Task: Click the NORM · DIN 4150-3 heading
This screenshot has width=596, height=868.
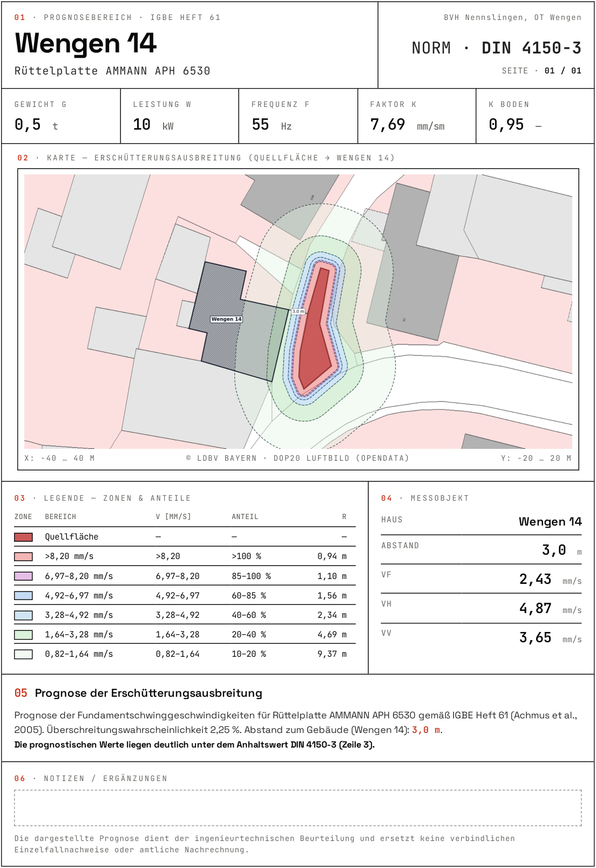Action: point(497,48)
